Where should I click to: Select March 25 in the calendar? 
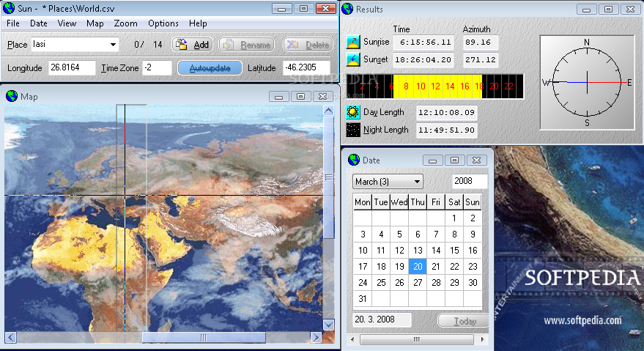pyautogui.click(x=381, y=283)
